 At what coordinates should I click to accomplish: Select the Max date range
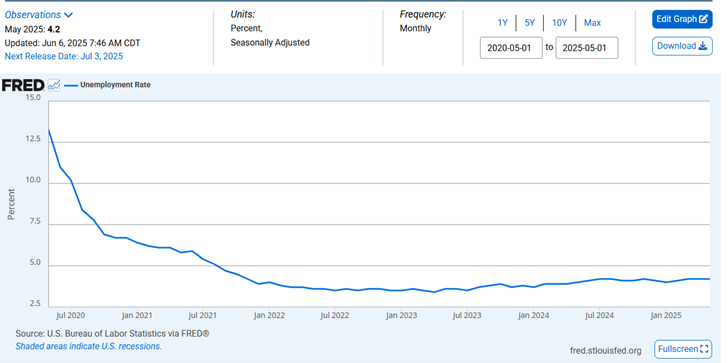[x=592, y=23]
